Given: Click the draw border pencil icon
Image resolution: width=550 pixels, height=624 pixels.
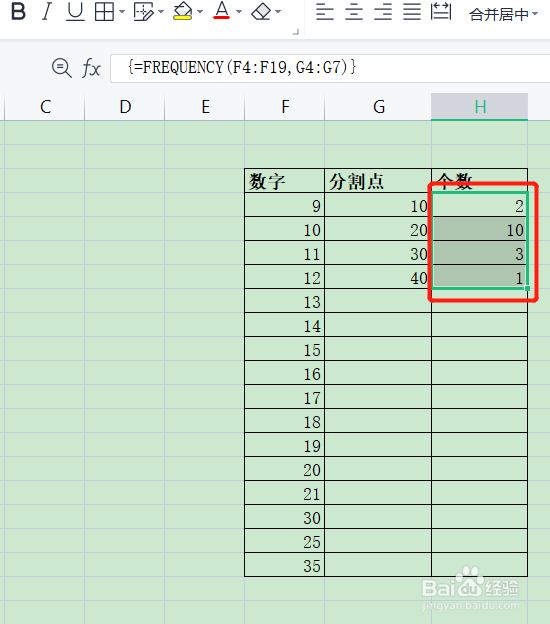Looking at the screenshot, I should pyautogui.click(x=143, y=12).
